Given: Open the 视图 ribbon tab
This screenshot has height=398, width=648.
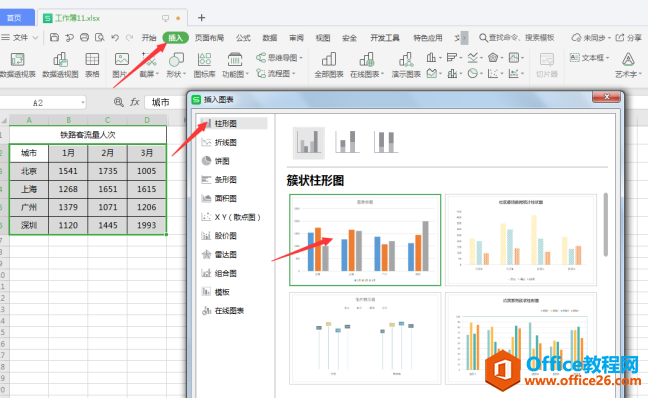Looking at the screenshot, I should 323,38.
